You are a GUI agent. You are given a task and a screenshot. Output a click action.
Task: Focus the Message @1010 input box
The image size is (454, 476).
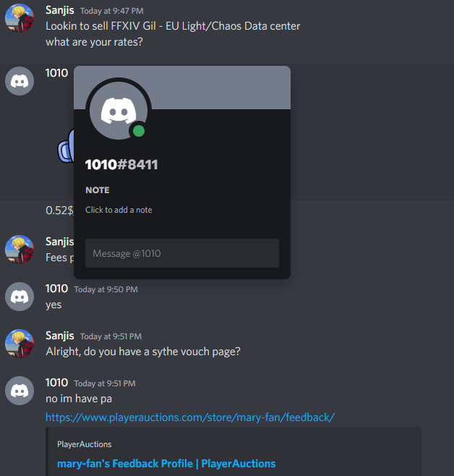(182, 253)
